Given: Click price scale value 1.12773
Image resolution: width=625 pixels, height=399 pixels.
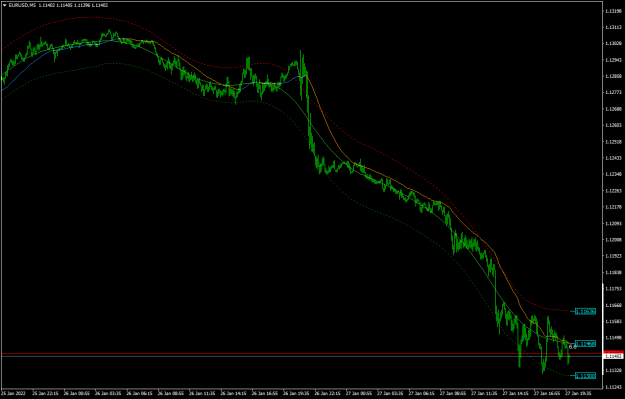Looking at the screenshot, I should click(x=613, y=92).
